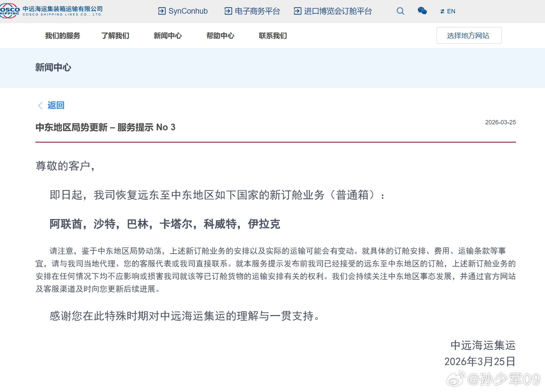Open the 新闻中心 nav menu item
545x392 pixels.
(x=168, y=36)
